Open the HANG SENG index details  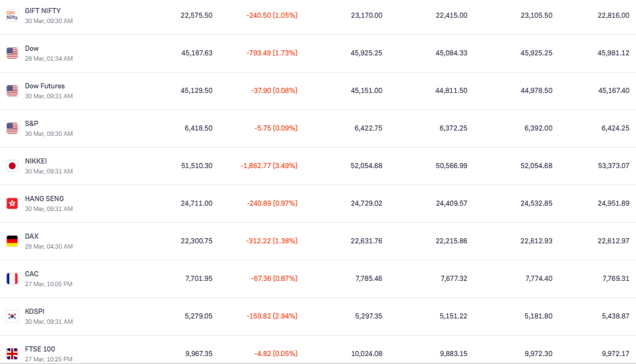(44, 198)
